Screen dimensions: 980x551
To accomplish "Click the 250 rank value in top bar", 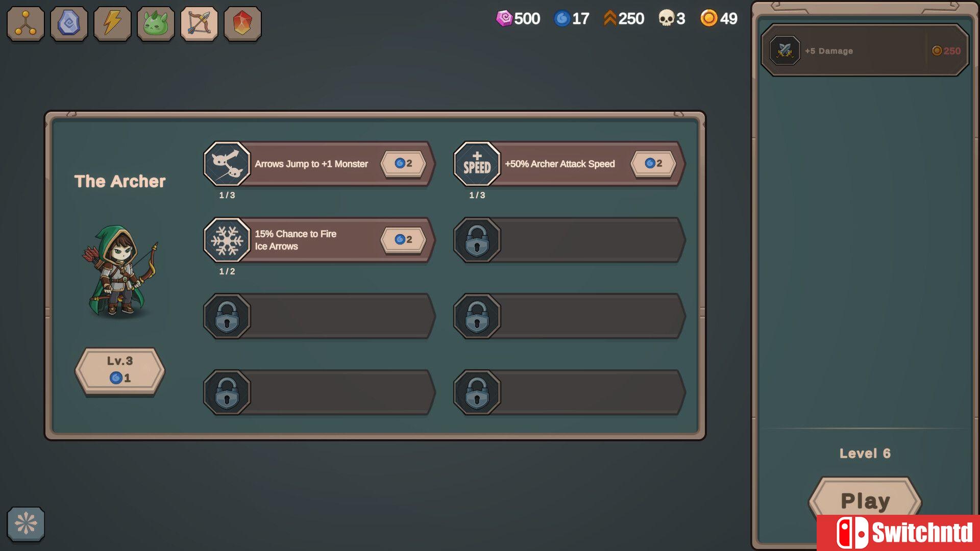I will (631, 19).
